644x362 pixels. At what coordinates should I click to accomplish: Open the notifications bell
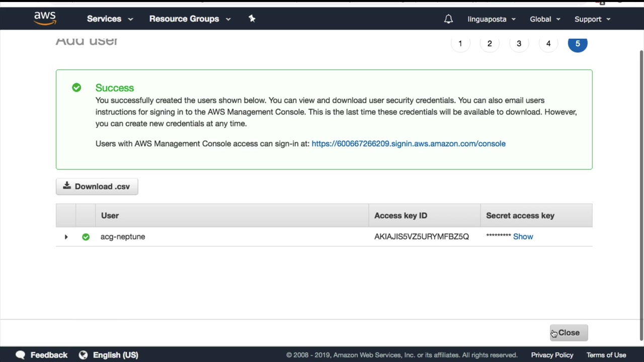tap(448, 19)
